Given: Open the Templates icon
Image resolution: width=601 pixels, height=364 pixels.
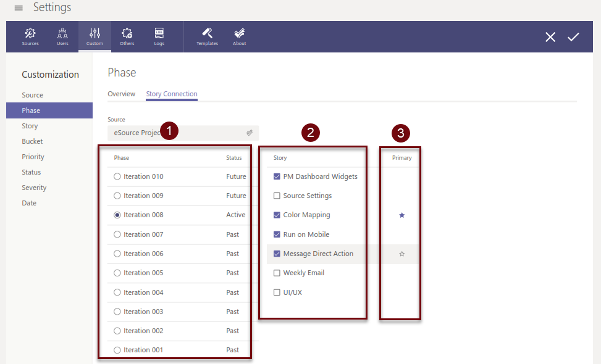Looking at the screenshot, I should pos(207,36).
